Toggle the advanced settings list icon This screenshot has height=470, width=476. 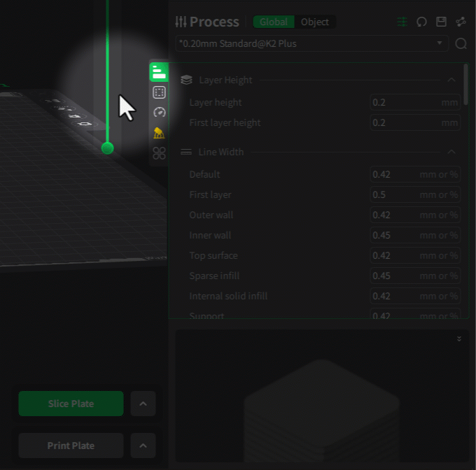[402, 22]
